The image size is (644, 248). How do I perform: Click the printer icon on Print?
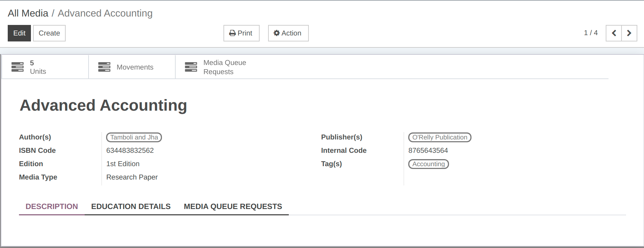pos(233,33)
